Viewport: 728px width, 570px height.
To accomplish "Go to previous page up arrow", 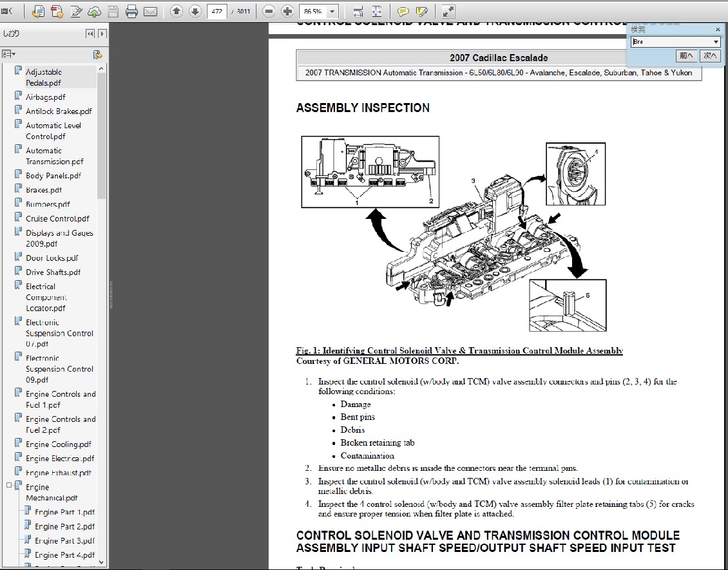I will (x=177, y=11).
